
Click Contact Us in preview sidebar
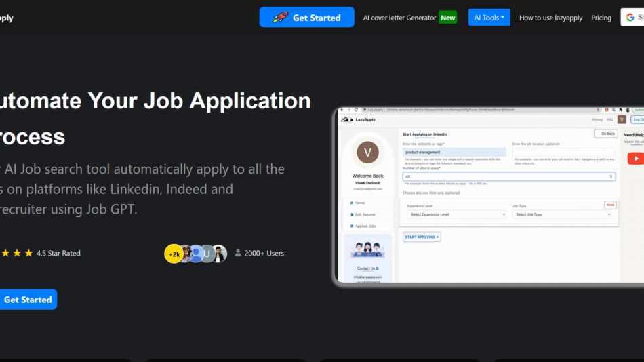point(367,268)
